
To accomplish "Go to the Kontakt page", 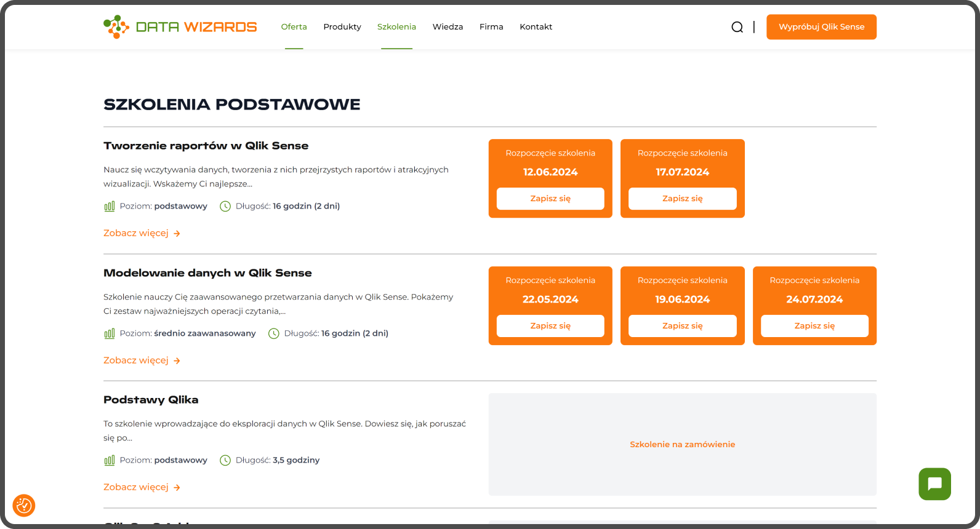I will pos(536,27).
